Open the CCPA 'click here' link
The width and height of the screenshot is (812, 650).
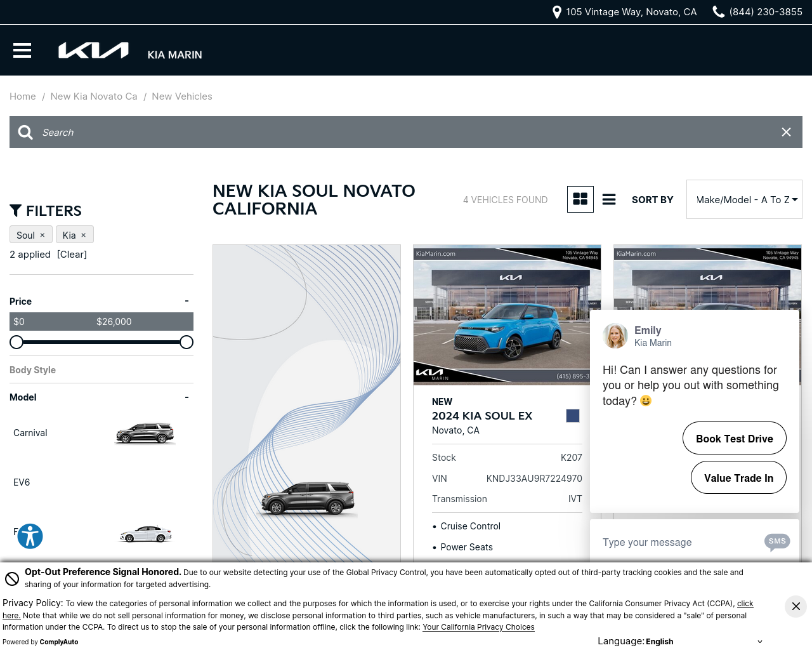[745, 604]
